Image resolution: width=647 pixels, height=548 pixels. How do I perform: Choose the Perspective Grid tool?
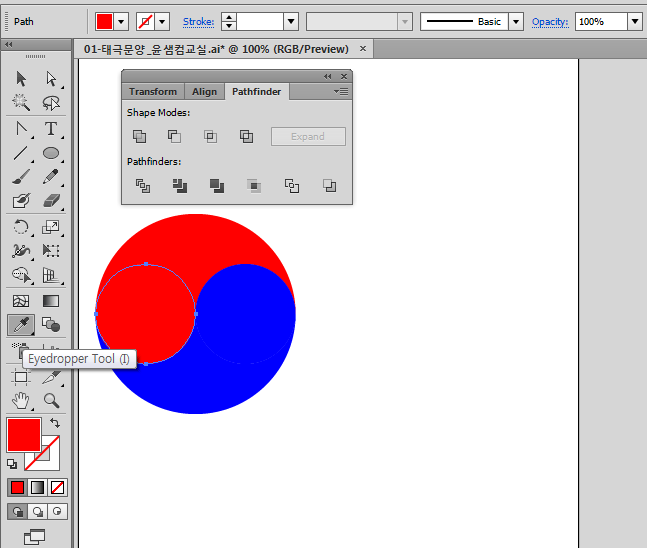[x=51, y=275]
